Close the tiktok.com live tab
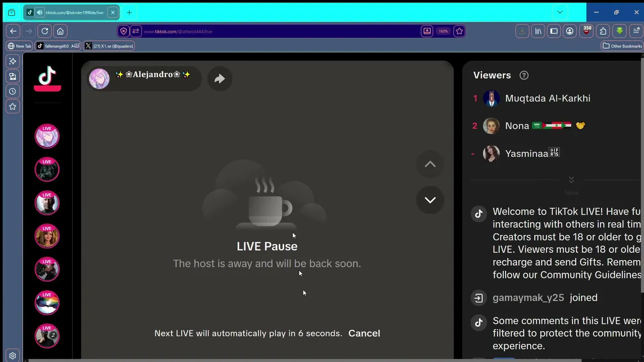This screenshot has width=644, height=362. (x=113, y=13)
